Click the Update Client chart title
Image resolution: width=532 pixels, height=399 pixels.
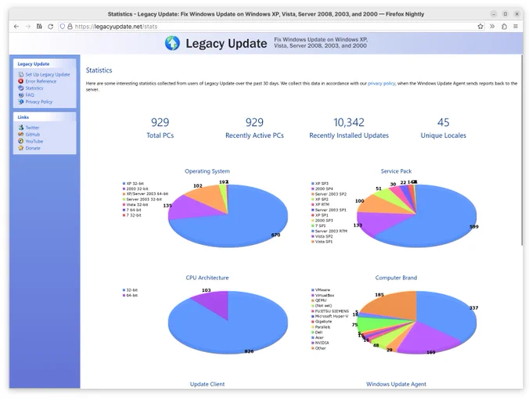click(207, 384)
